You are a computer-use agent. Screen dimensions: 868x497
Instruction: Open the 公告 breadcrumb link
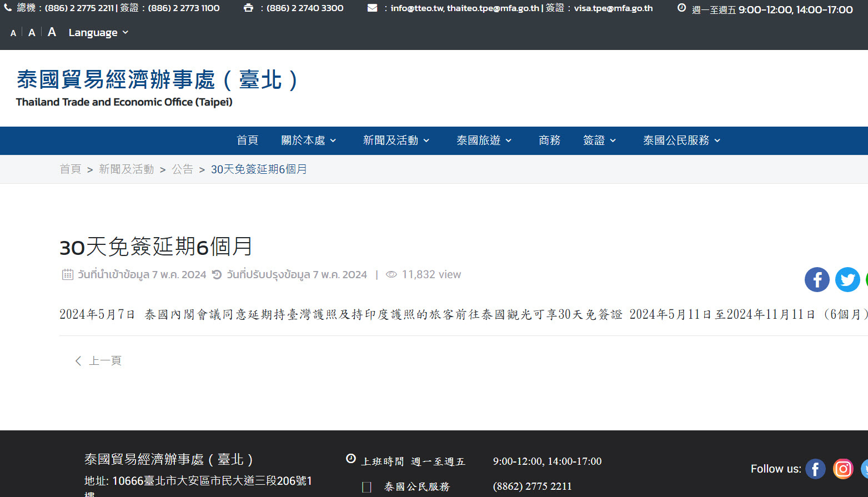tap(183, 169)
